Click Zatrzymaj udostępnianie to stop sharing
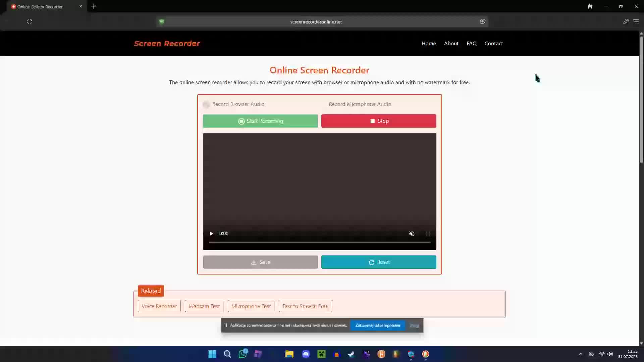Image resolution: width=644 pixels, height=362 pixels. (x=378, y=325)
